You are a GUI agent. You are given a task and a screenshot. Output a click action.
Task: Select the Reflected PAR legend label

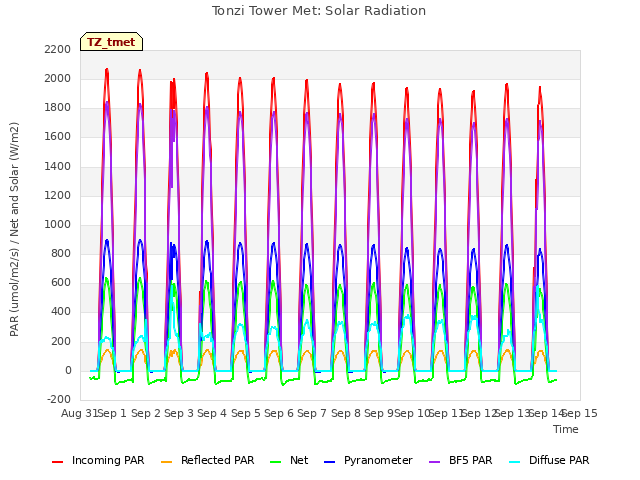point(218,460)
